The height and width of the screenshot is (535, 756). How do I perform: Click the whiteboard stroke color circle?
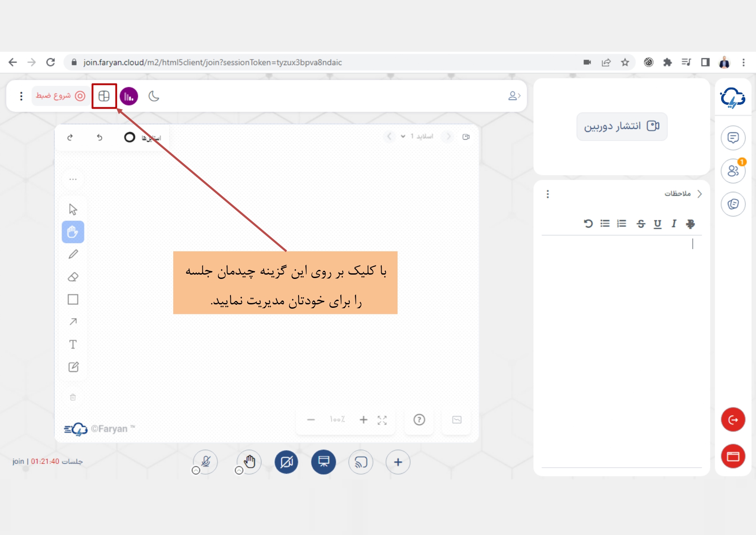point(130,137)
